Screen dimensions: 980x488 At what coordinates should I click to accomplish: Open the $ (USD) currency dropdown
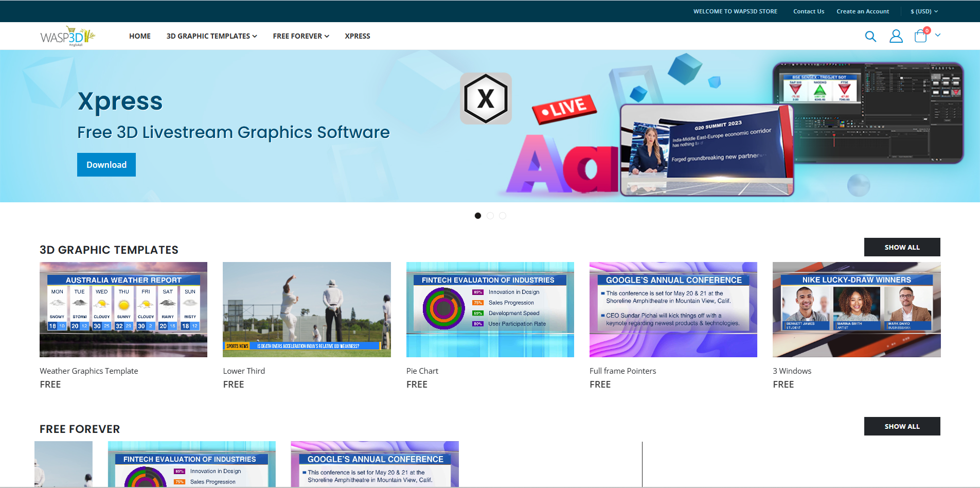coord(924,11)
